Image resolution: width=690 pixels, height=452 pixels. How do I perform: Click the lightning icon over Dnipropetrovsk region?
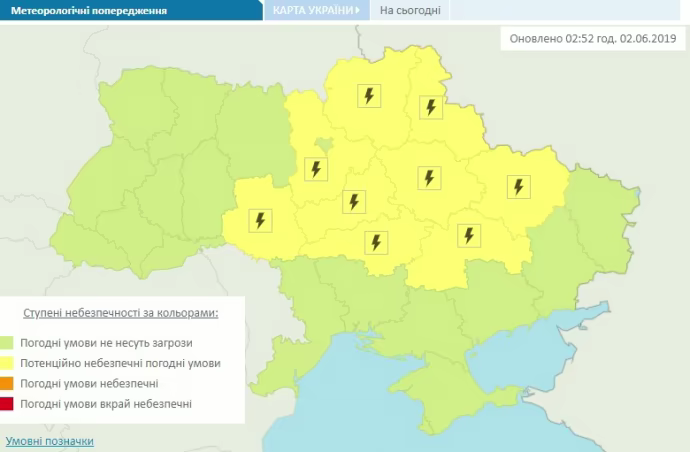tap(467, 235)
